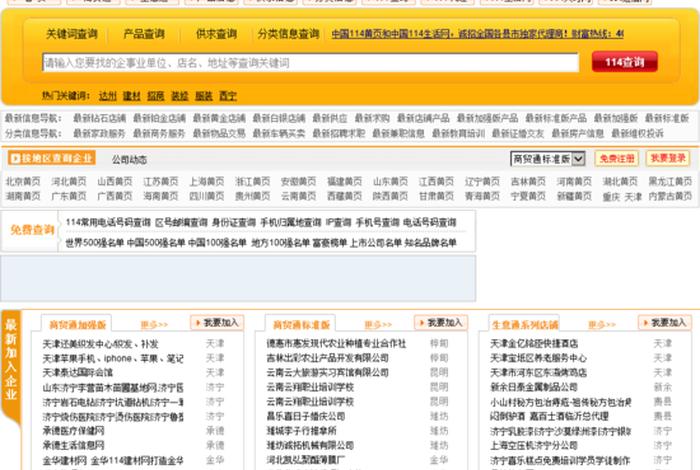Viewport: 700px width, 470px height.
Task: Open 上海黄页 region link
Action: [x=207, y=182]
